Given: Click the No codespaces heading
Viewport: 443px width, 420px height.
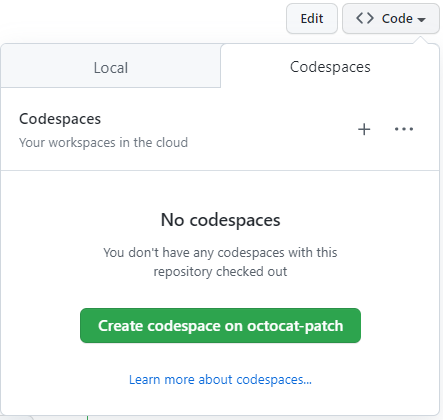Looking at the screenshot, I should (x=220, y=220).
